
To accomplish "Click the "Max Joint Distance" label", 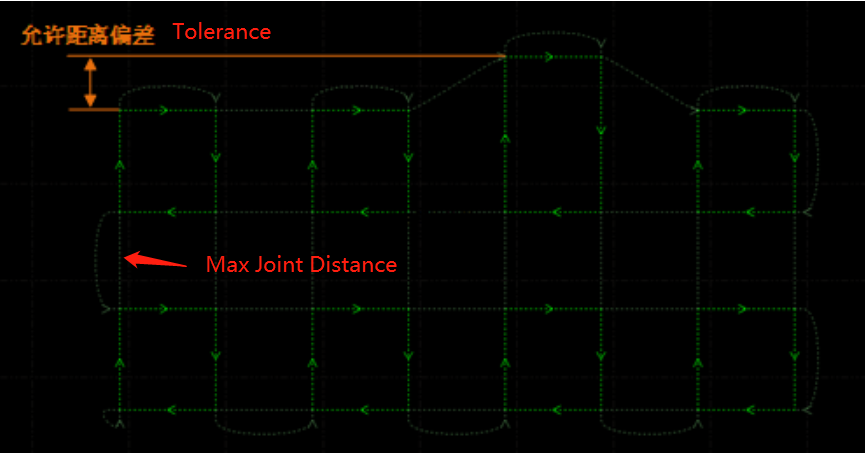I will (x=301, y=264).
